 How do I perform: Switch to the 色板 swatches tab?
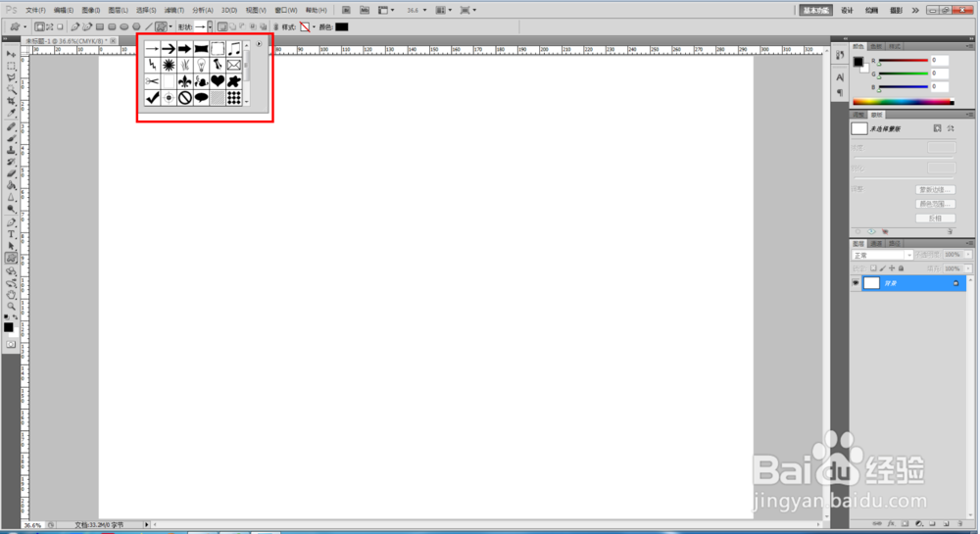pyautogui.click(x=876, y=46)
